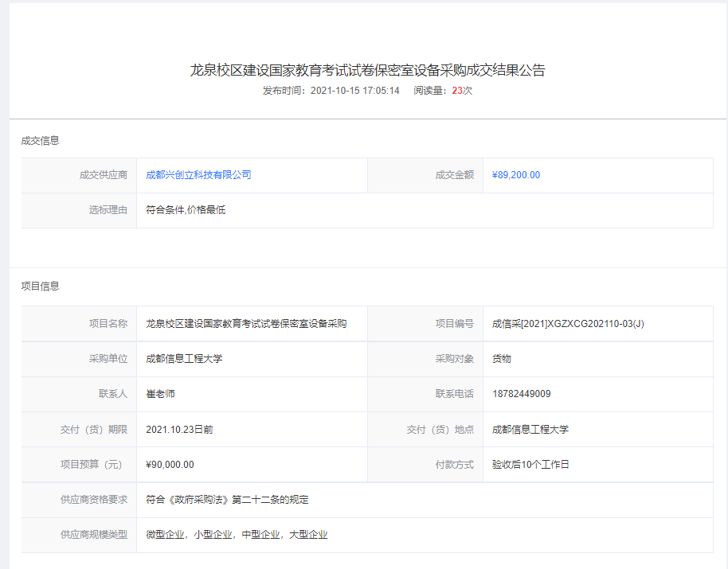
Task: Click delivery deadline 2021.10.23日前
Action: pos(179,429)
